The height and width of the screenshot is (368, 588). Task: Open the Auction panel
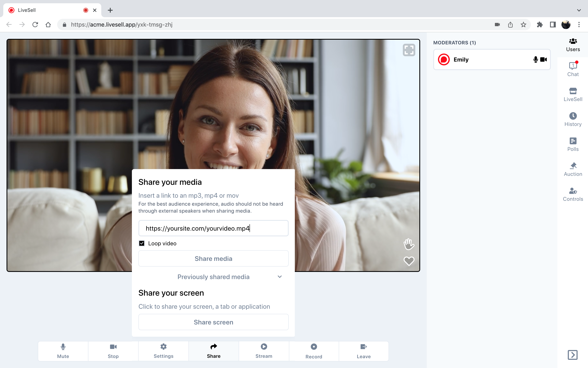[x=573, y=169]
